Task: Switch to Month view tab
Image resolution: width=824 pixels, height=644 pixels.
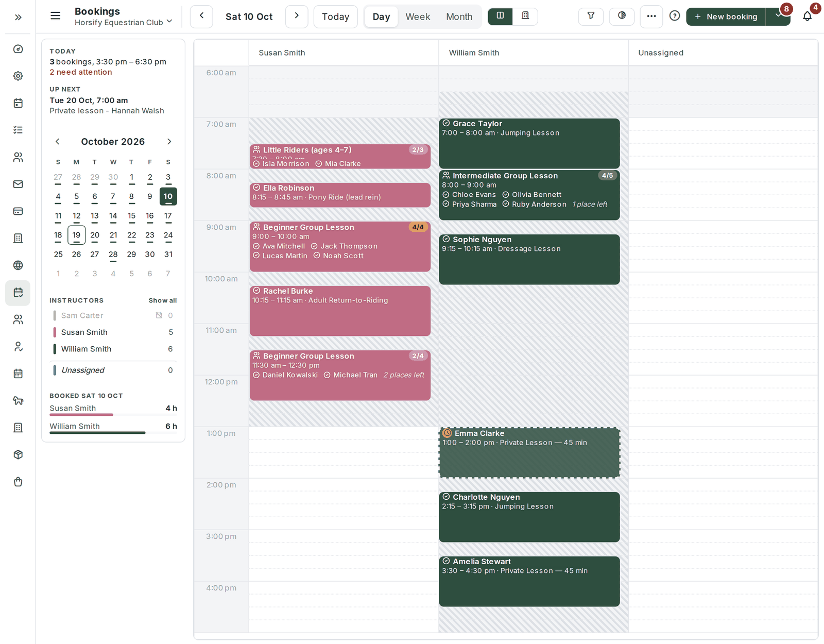Action: [x=459, y=16]
